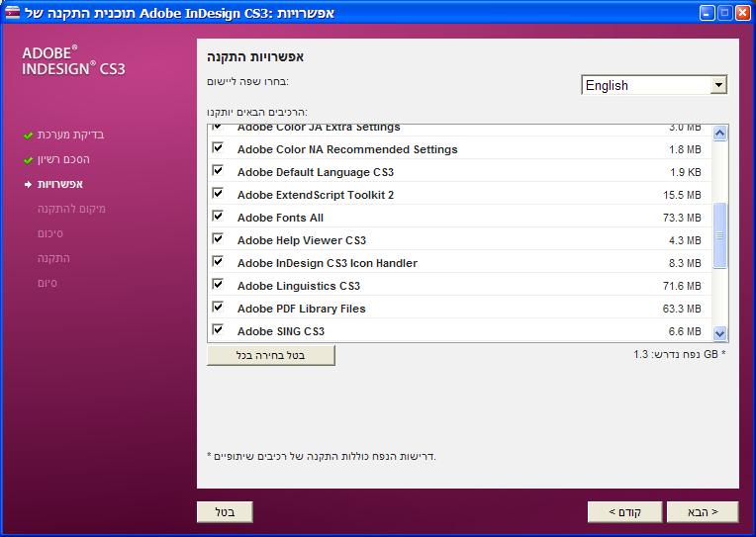Screen dimensions: 756x537
Task: Click the 15.5 MB size value
Action: (682, 195)
